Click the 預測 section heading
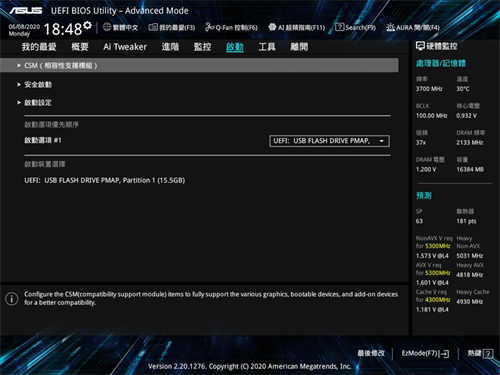This screenshot has height=375, width=500. pos(424,196)
